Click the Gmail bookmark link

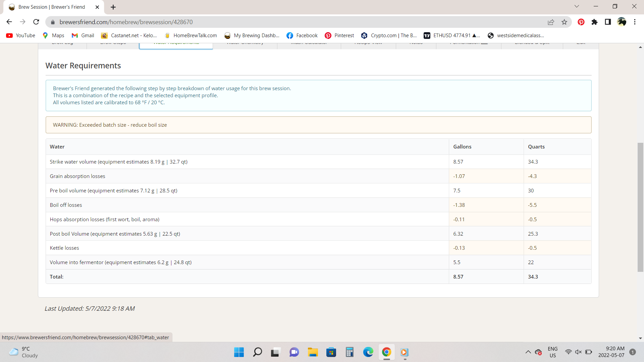(x=83, y=35)
